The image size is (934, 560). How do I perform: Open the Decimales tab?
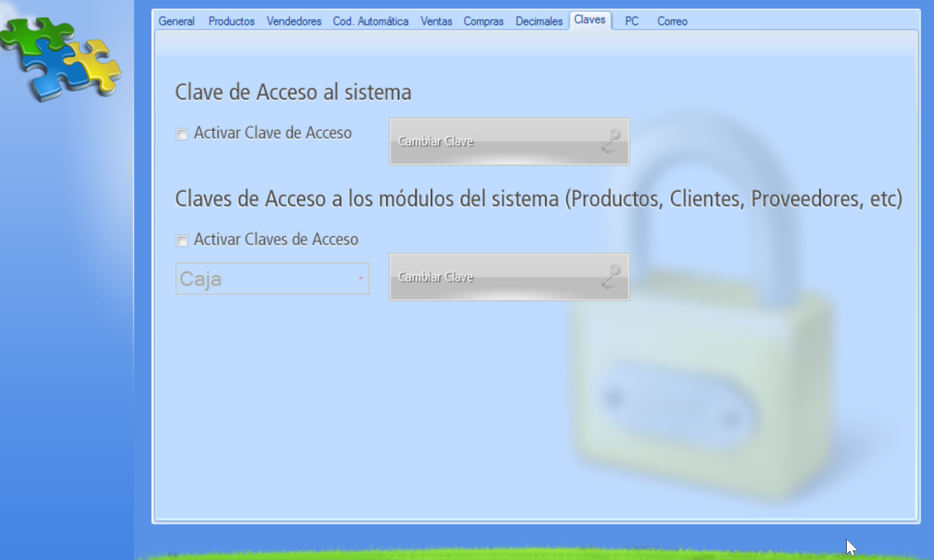(538, 21)
